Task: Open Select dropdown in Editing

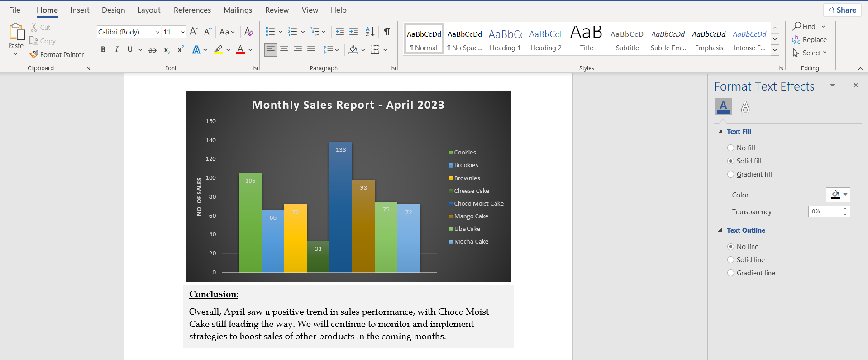Action: click(810, 53)
